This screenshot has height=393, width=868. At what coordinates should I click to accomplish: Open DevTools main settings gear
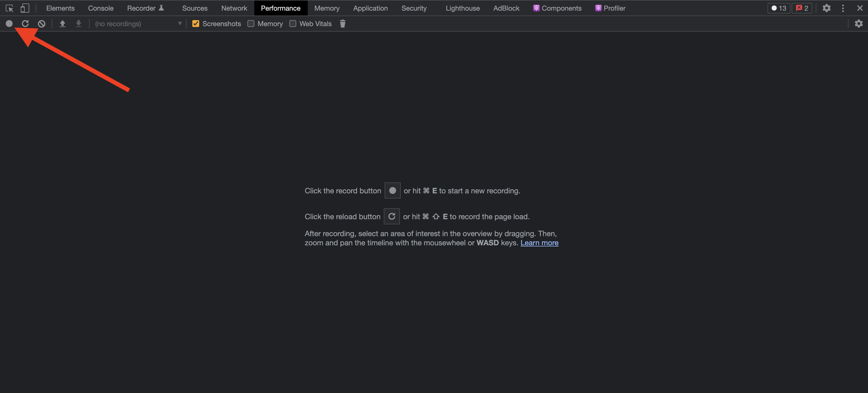click(x=826, y=8)
